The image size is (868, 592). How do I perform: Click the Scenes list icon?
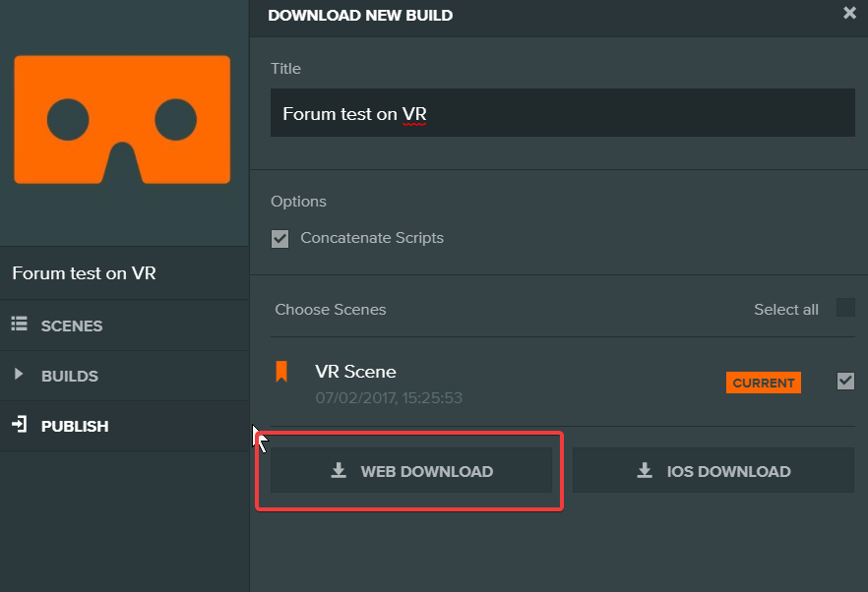[x=20, y=324]
